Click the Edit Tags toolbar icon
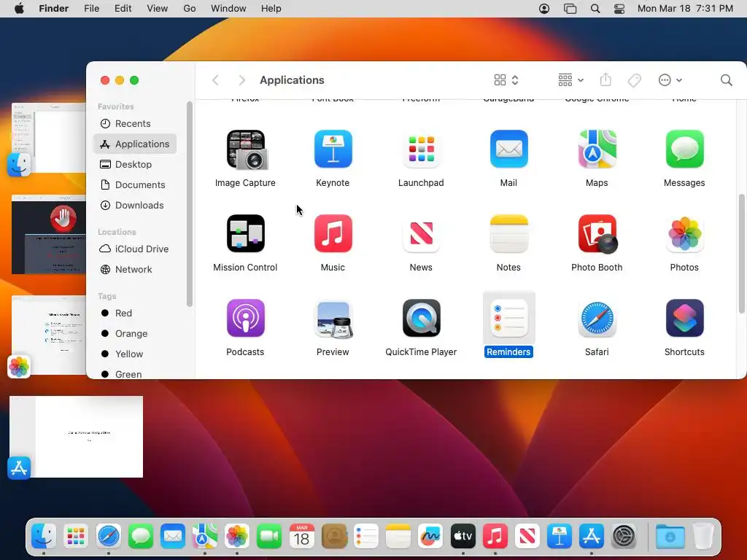 [634, 80]
